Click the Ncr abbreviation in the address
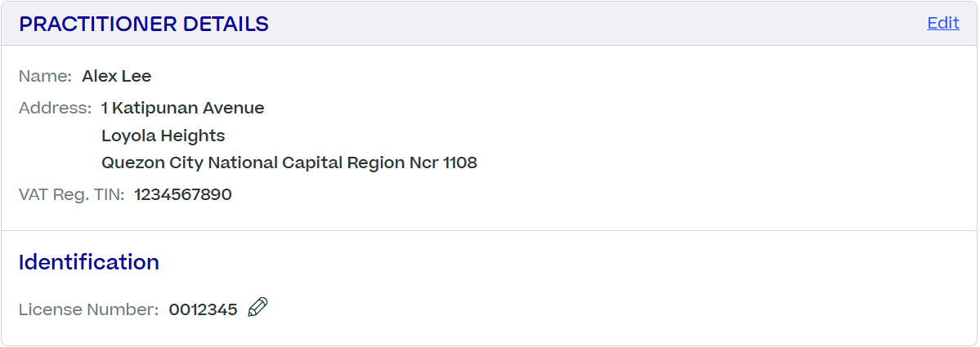980x347 pixels. click(423, 163)
